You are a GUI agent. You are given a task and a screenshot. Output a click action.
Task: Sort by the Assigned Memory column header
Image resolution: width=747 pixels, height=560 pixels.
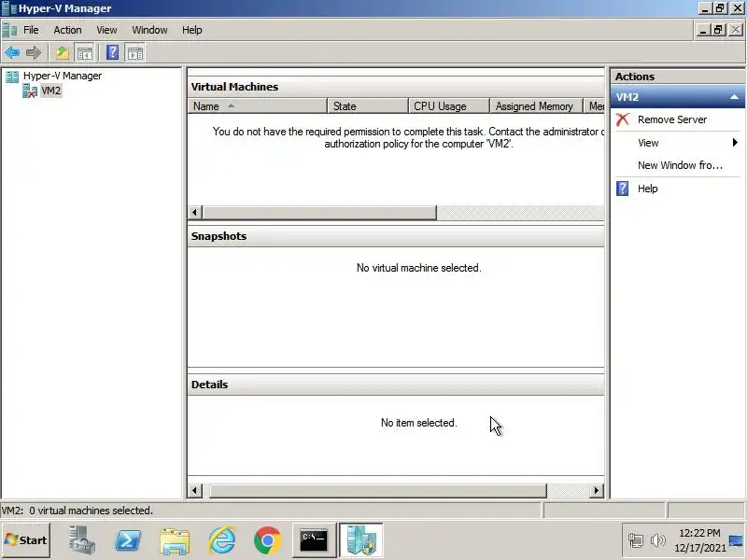pos(536,106)
